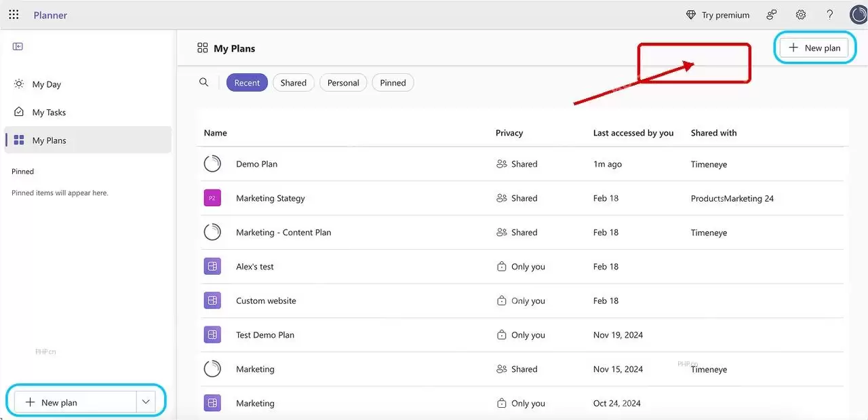Collapse the left navigation pane
This screenshot has height=420, width=868.
tap(18, 46)
